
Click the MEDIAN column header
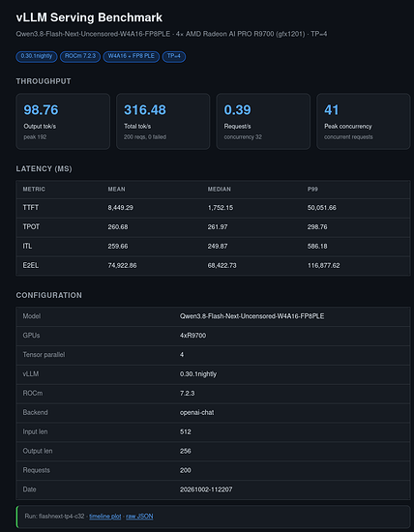click(220, 190)
